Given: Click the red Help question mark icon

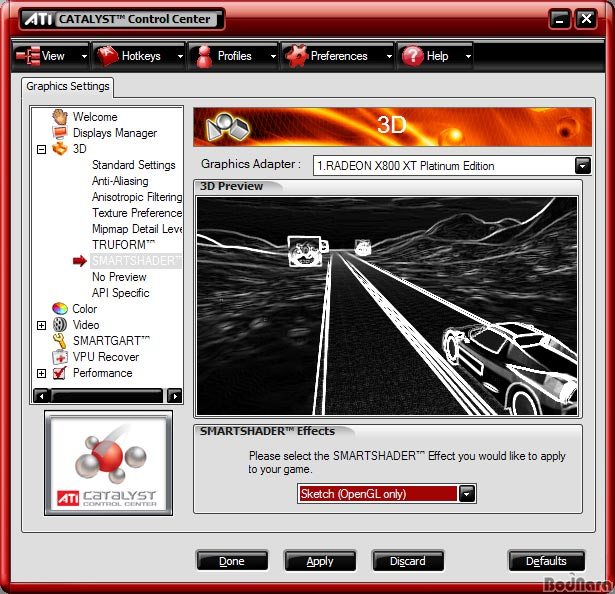Looking at the screenshot, I should coord(413,56).
